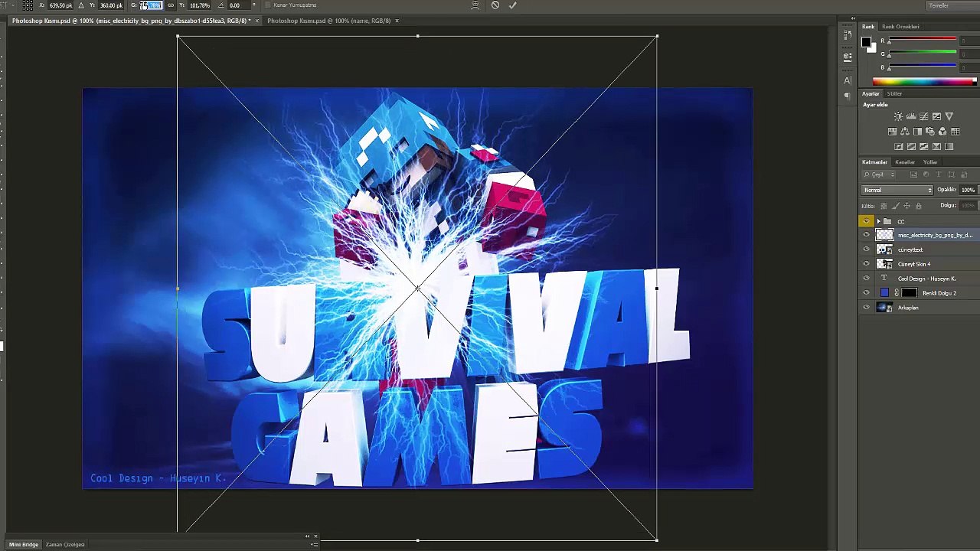Select the Renkli Dolgu 2 layer mask thumbnail
This screenshot has height=551, width=980.
coord(909,293)
